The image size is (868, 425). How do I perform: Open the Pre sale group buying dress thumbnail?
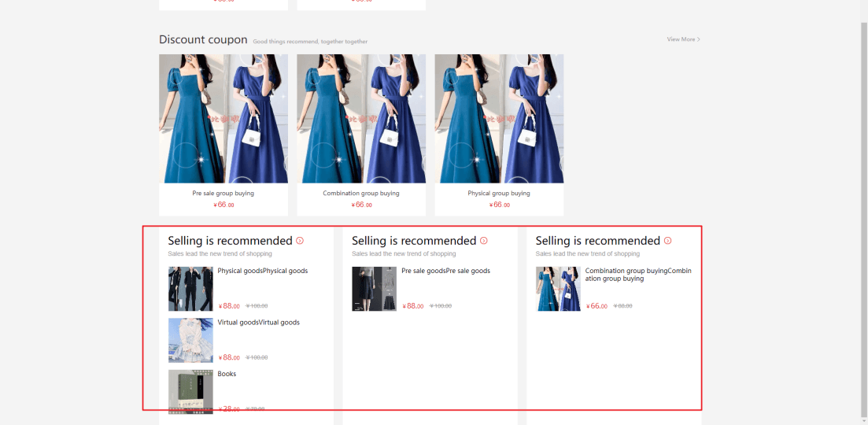tap(223, 118)
